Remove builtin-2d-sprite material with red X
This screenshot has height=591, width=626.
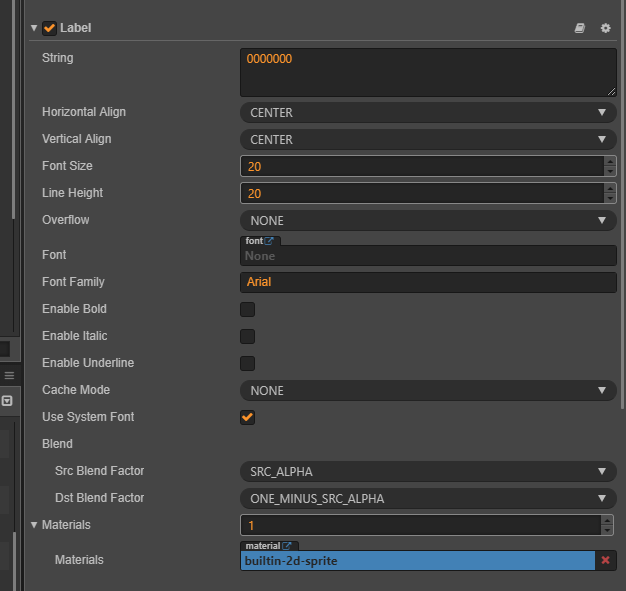605,561
